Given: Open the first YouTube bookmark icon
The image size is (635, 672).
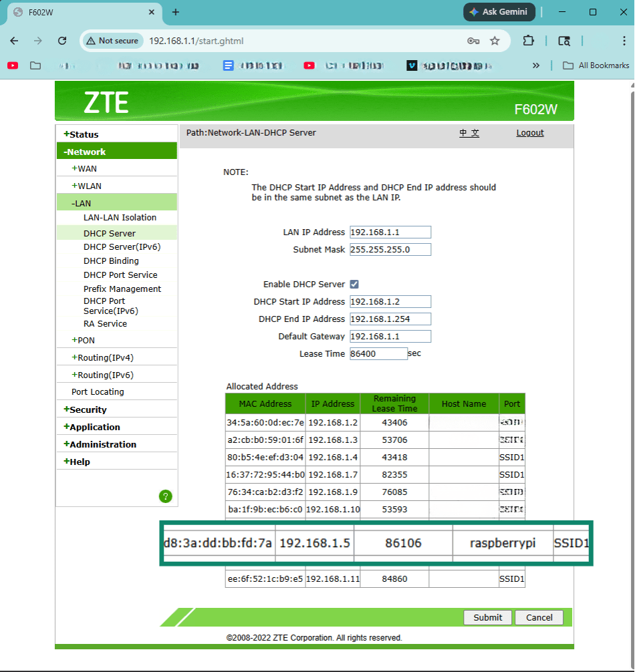Looking at the screenshot, I should 13,65.
